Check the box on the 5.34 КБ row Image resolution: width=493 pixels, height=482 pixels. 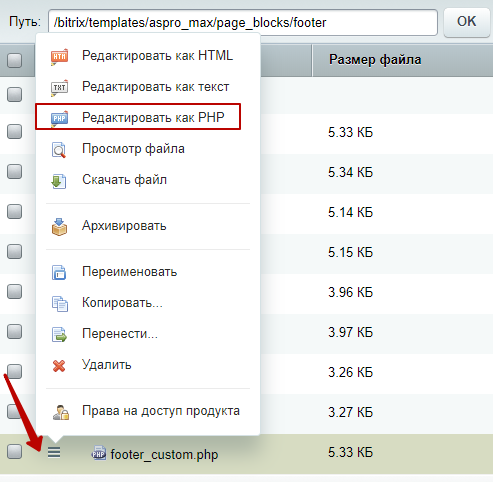[x=15, y=171]
